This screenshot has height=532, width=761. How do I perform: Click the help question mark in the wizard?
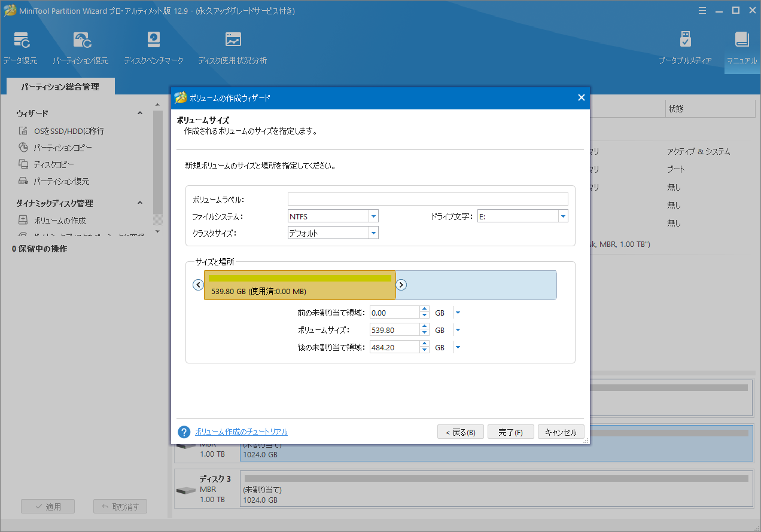coord(184,431)
